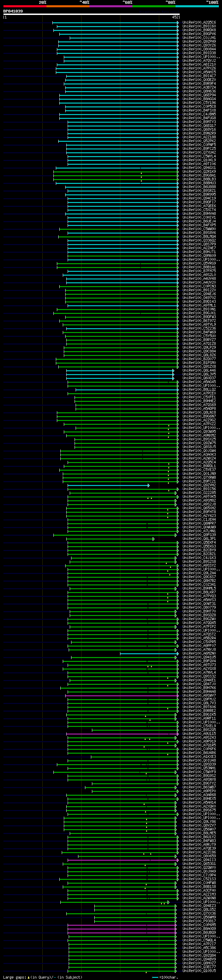The height and width of the screenshot is (980, 222).
Task: Click the magenta alignment bar for UniRef100_B8A0D9
Action: click(122, 929)
